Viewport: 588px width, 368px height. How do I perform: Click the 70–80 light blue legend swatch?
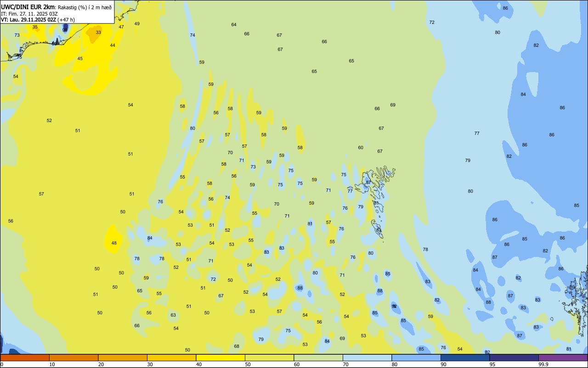coord(367,357)
